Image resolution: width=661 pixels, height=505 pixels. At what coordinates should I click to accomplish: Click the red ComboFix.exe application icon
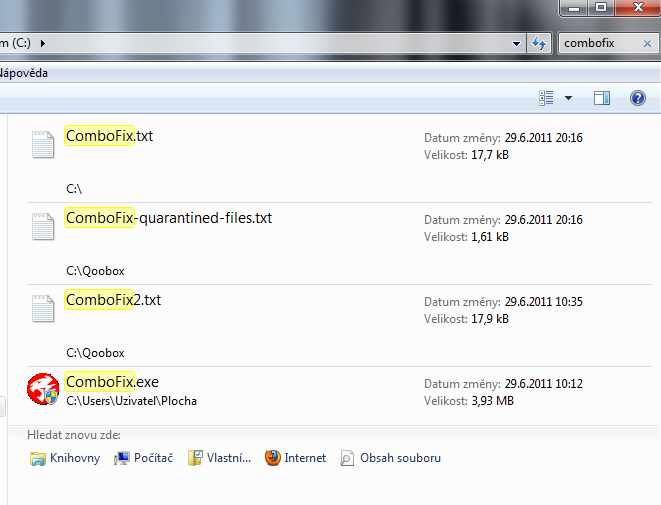tap(43, 389)
